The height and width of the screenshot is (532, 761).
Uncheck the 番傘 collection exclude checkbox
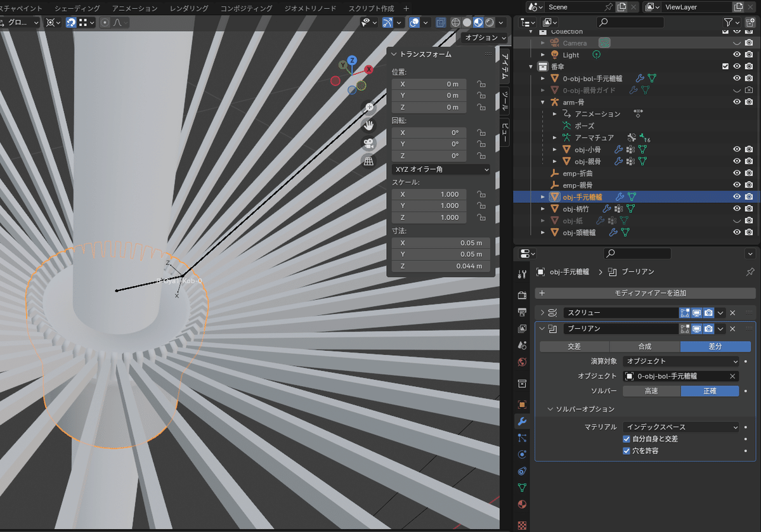tap(725, 66)
